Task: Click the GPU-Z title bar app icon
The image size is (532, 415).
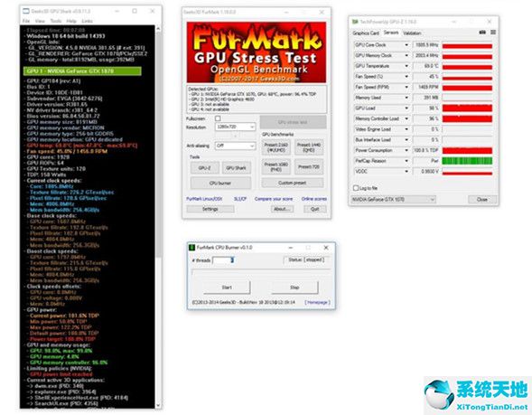Action: click(x=355, y=22)
